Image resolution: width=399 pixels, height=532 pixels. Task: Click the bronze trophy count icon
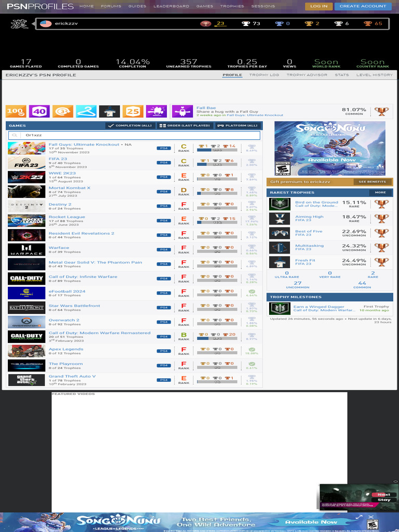click(x=368, y=23)
